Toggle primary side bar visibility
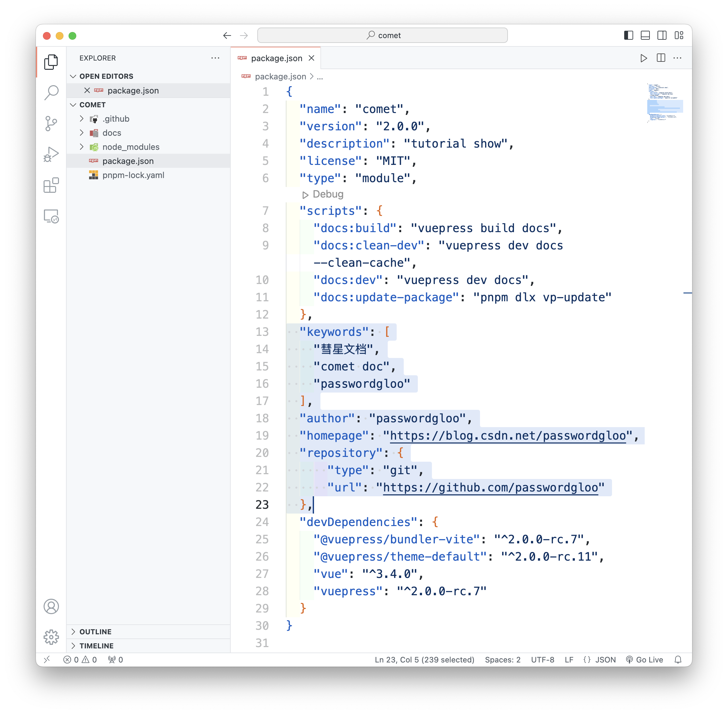 coord(629,35)
